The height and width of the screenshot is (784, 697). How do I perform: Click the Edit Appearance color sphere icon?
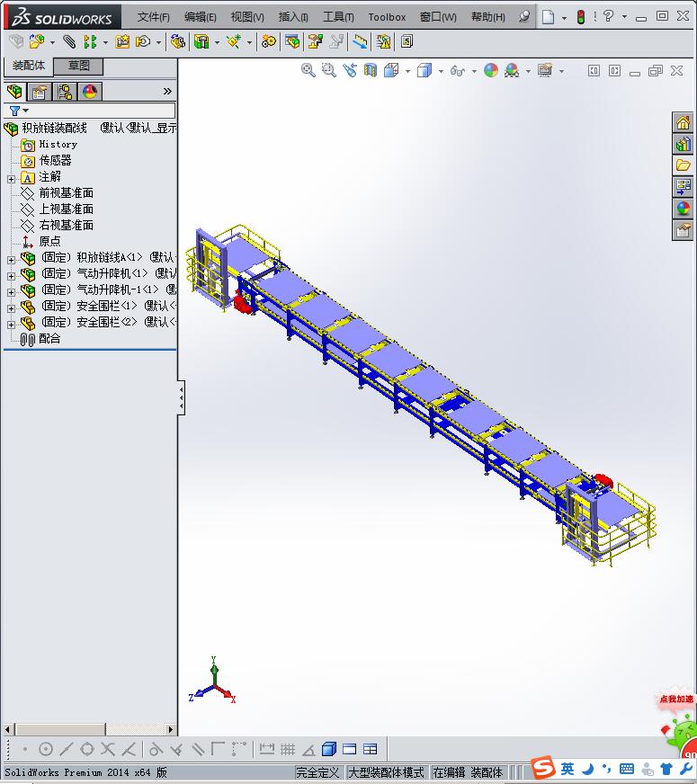[491, 70]
